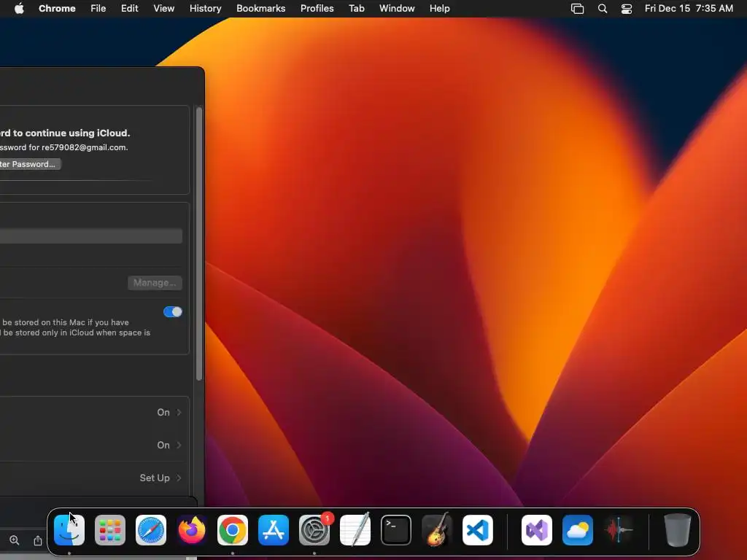Open the Edit menu

point(130,9)
